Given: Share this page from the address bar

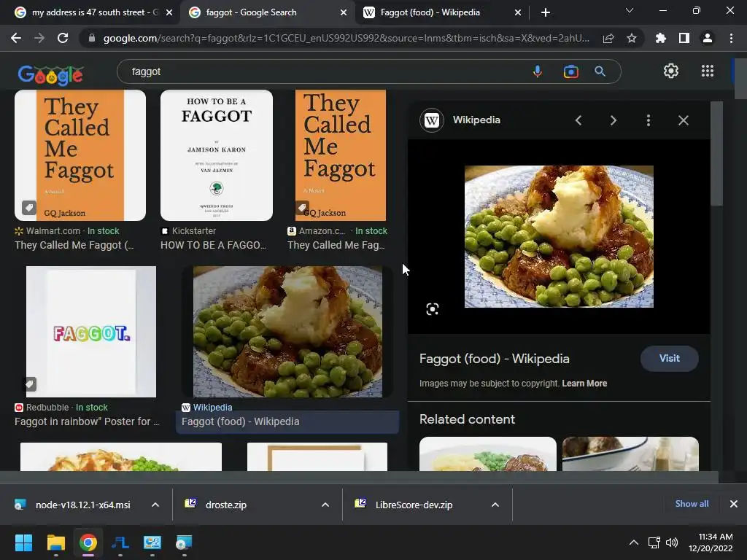Looking at the screenshot, I should [608, 38].
